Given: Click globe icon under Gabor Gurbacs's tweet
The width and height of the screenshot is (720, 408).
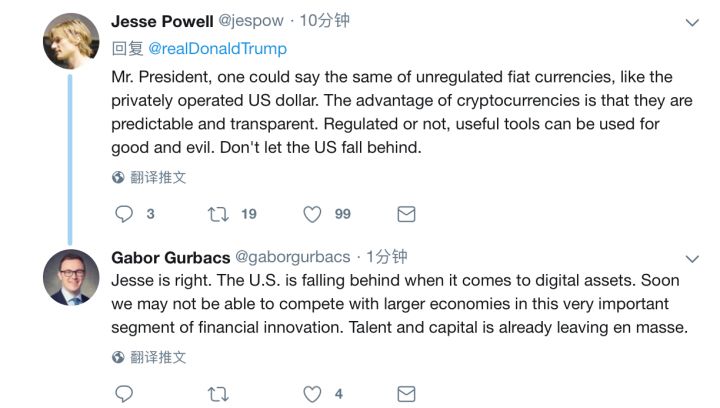Looking at the screenshot, I should (118, 358).
